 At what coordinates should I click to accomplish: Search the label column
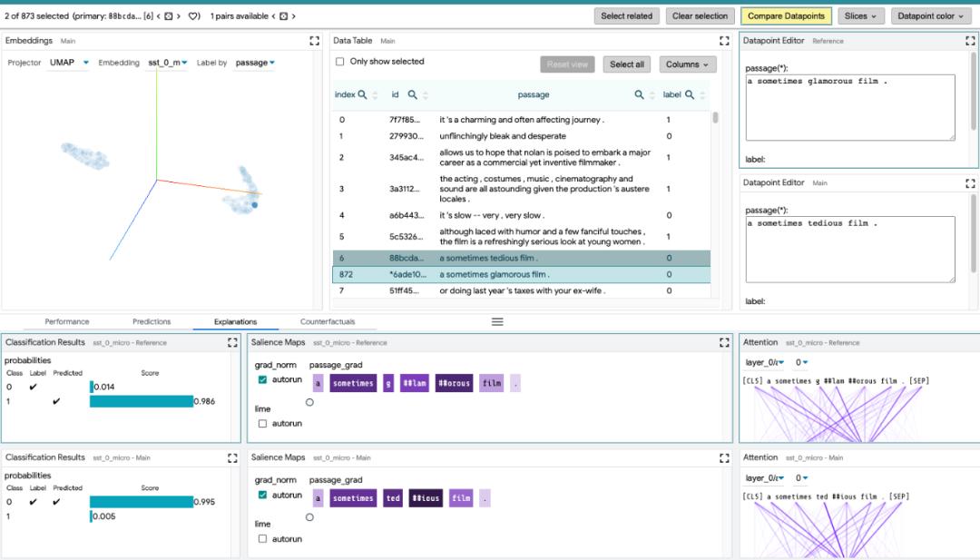pyautogui.click(x=690, y=94)
